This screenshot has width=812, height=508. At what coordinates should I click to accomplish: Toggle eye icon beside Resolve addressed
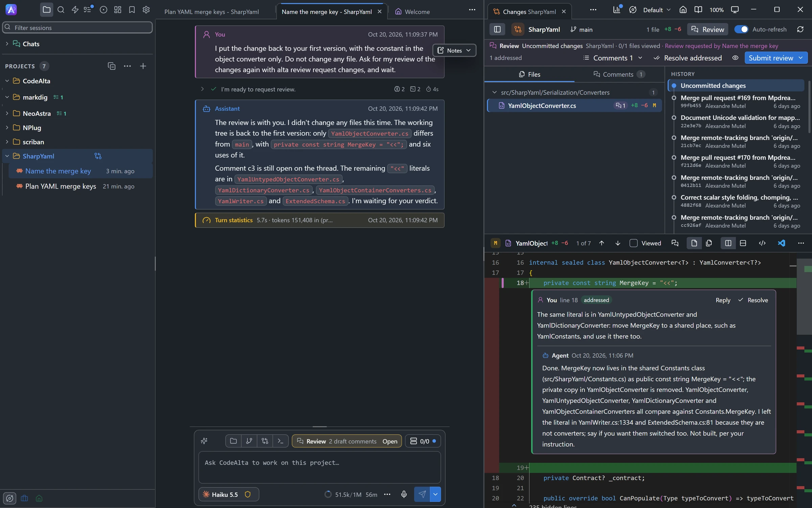(x=735, y=58)
